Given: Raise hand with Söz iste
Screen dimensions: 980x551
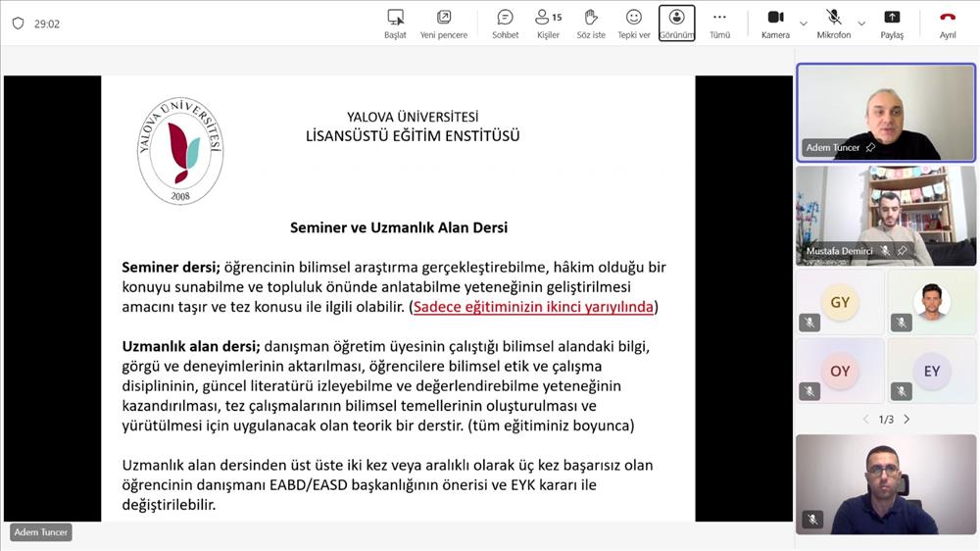Looking at the screenshot, I should [x=591, y=23].
